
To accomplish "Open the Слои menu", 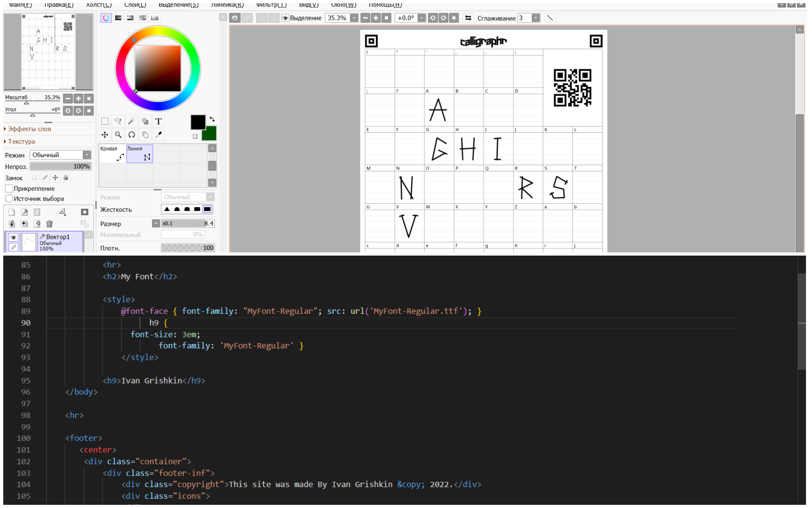I will click(135, 5).
